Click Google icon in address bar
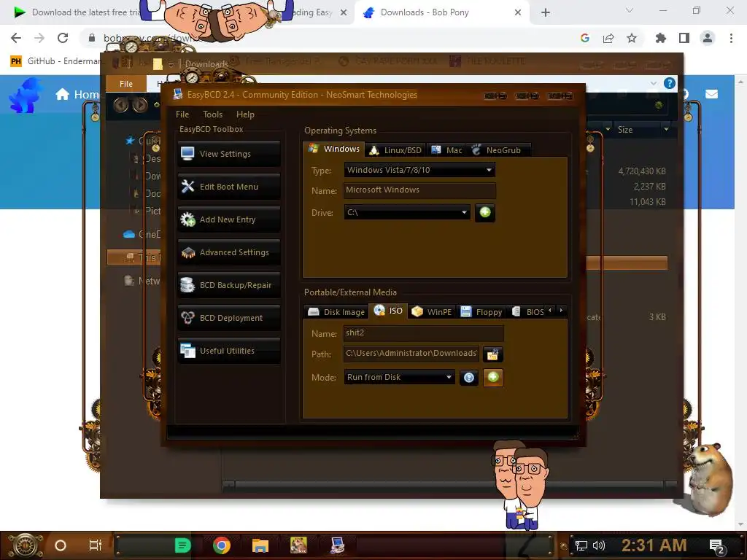 [585, 38]
